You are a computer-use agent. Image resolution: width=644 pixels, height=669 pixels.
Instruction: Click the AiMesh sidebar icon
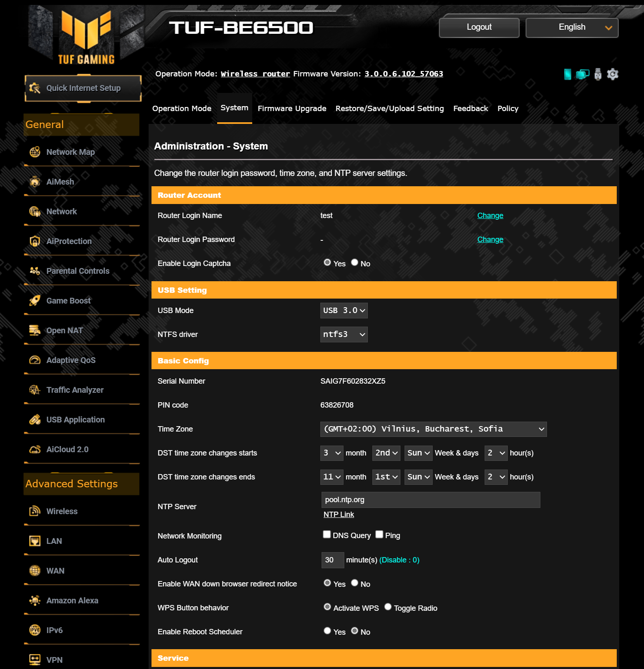click(35, 182)
